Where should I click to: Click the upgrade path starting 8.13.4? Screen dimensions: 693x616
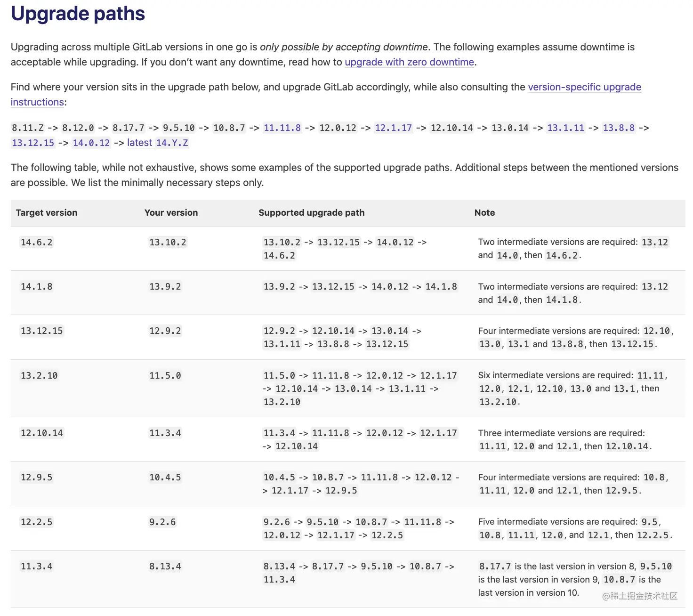coord(358,573)
